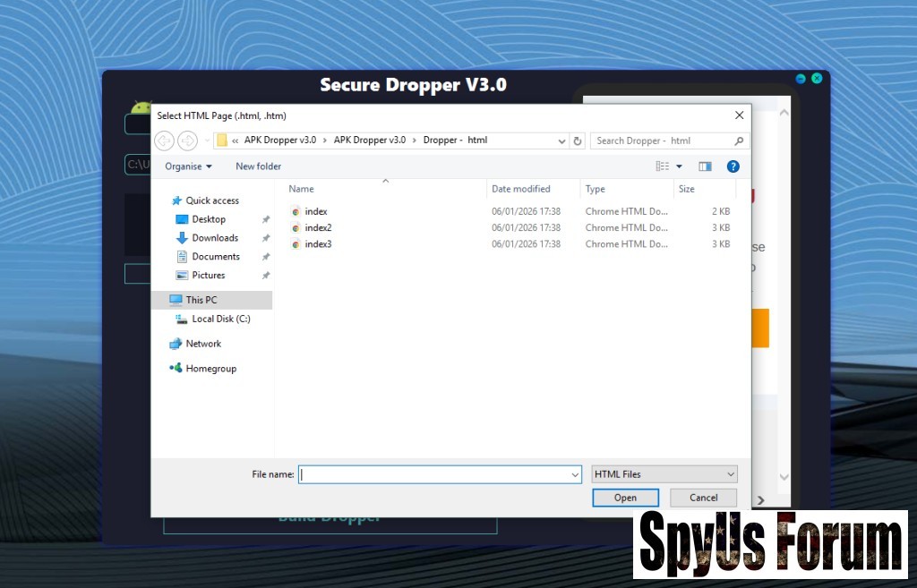917x588 pixels.
Task: Click the back navigation arrow
Action: [x=164, y=141]
